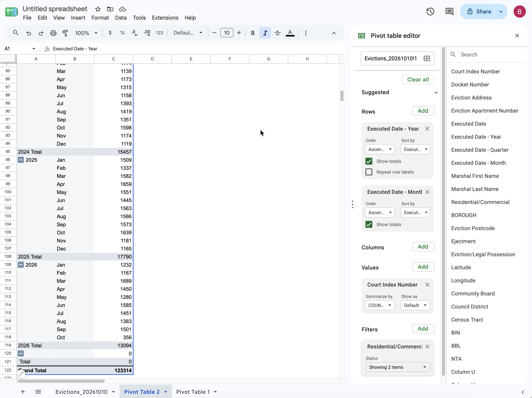532x398 pixels.
Task: Collapse the 2026 year group
Action: tap(21, 265)
